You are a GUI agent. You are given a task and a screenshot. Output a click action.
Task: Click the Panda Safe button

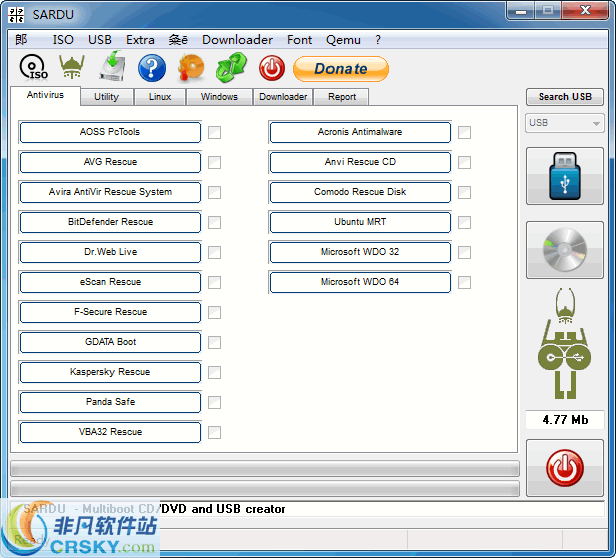[x=110, y=402]
